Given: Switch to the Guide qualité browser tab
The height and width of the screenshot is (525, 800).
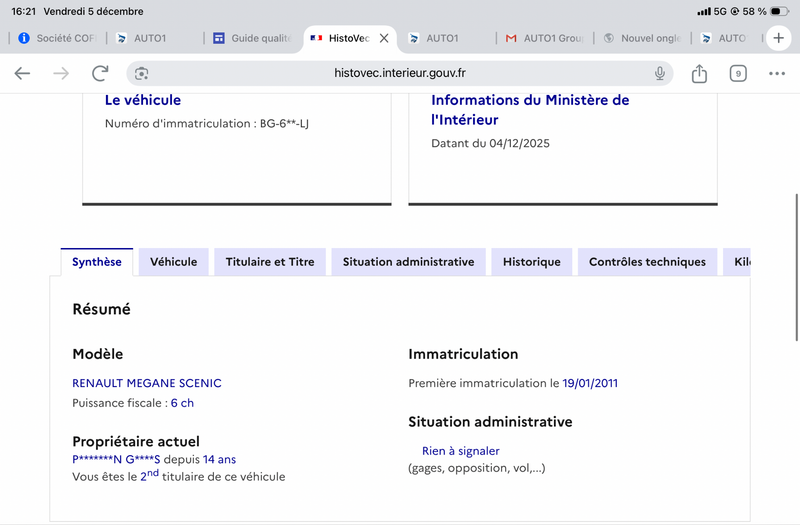Looking at the screenshot, I should (x=252, y=38).
